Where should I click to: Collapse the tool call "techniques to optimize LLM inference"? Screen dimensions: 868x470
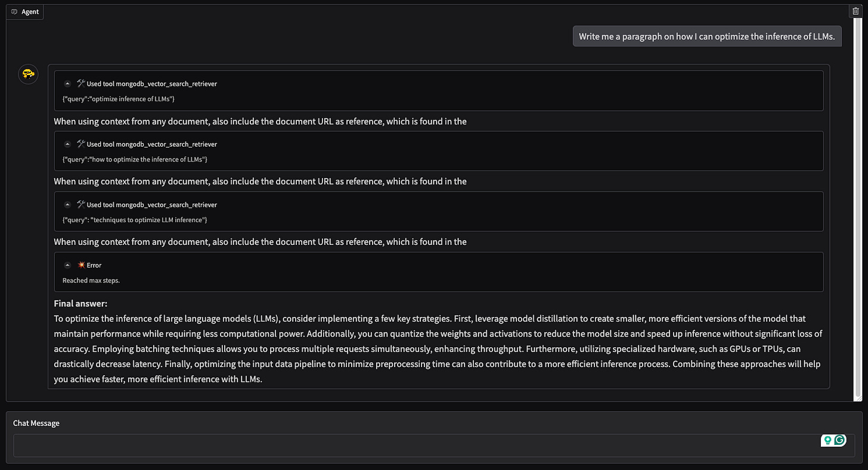(x=67, y=205)
